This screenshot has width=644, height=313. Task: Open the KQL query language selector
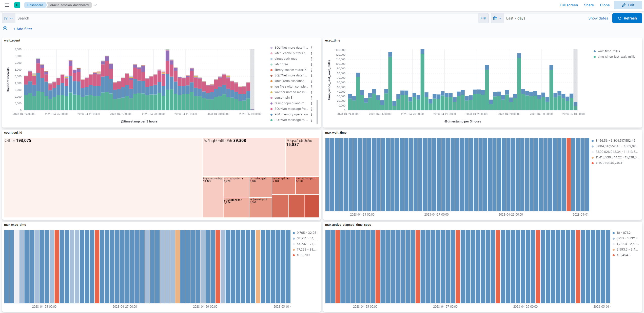pos(483,18)
